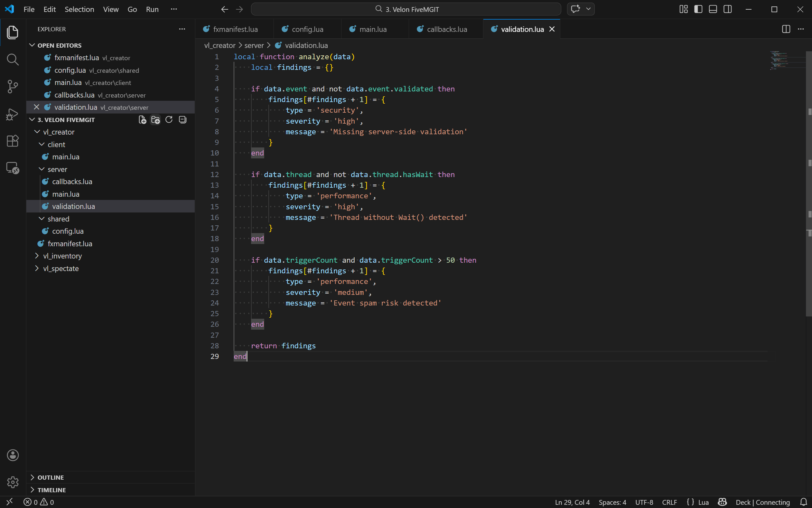Collapse the Open Editors section
812x508 pixels.
coord(32,45)
